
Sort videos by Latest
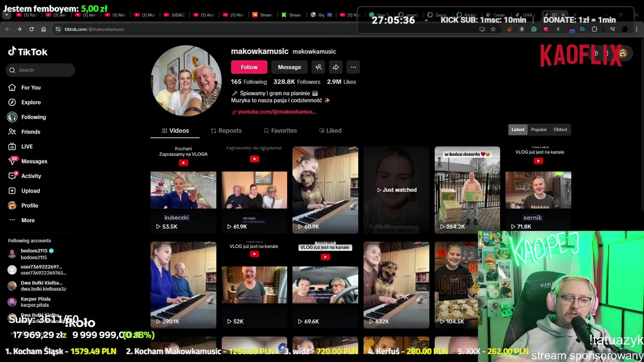518,130
